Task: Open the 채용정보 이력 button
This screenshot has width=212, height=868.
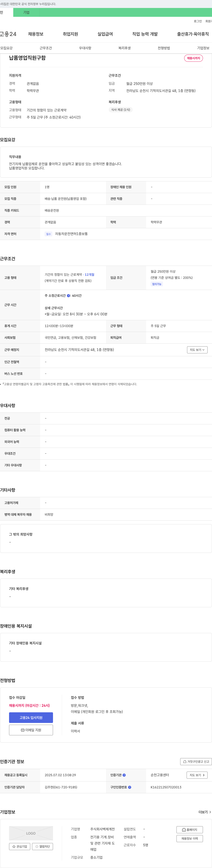Action: pos(189,838)
